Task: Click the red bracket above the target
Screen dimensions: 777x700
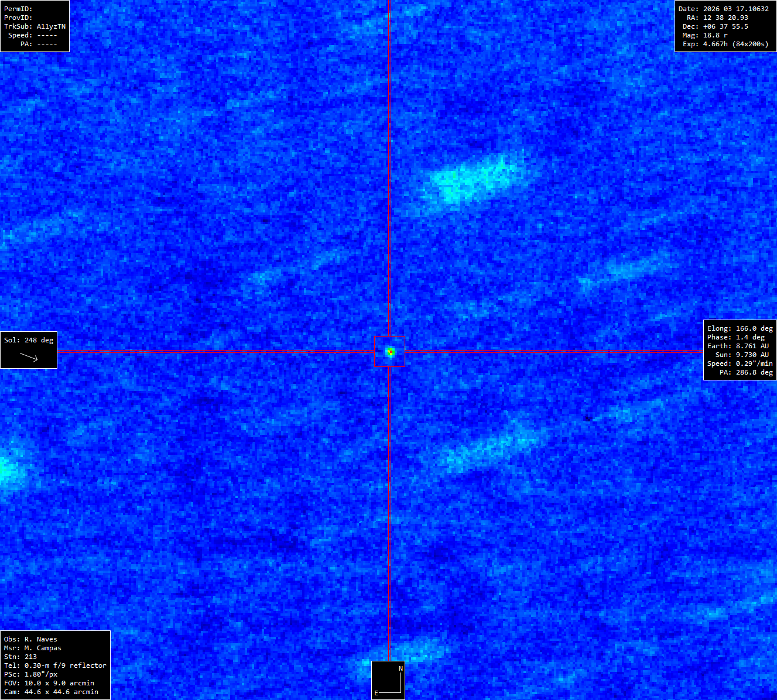Action: [x=389, y=337]
